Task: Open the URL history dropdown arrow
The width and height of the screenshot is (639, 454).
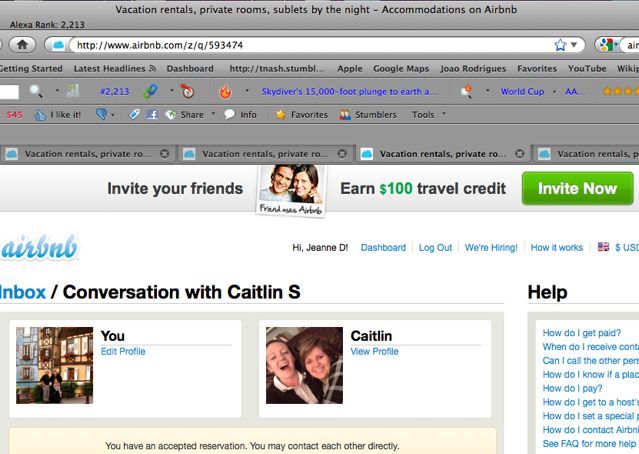Action: tap(574, 45)
